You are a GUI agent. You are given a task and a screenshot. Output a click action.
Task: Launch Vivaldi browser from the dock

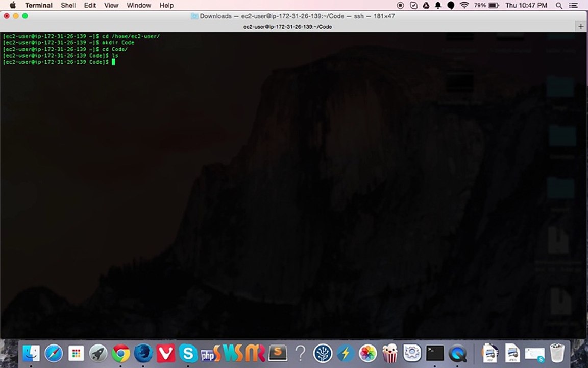click(165, 353)
